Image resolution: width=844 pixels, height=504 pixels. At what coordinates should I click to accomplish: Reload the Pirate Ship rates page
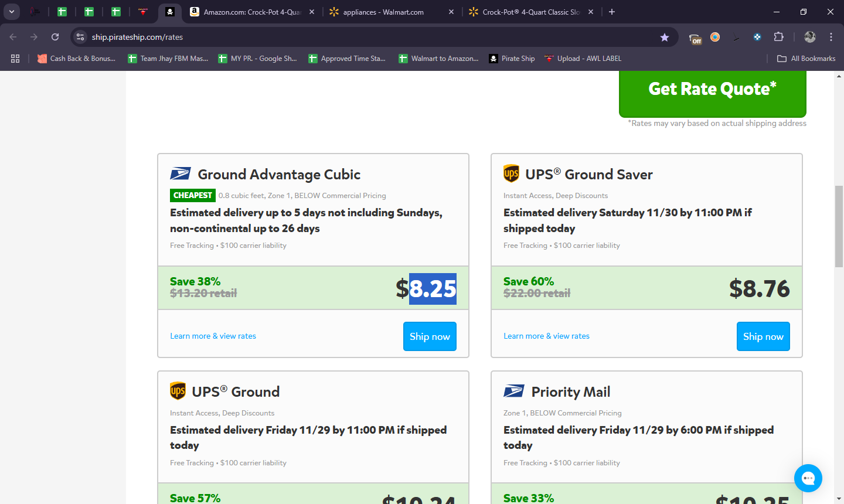pyautogui.click(x=55, y=37)
